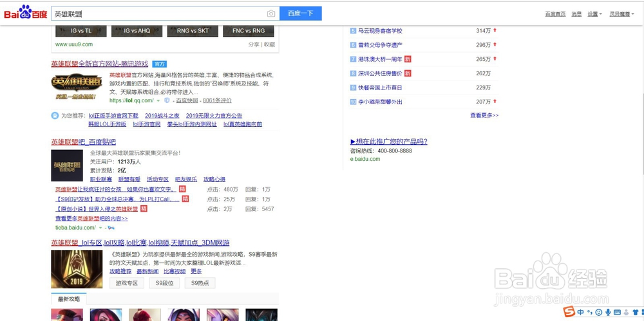
Task: Click the 新 badge next to 港珠澳大桥一周年
Action: 408,59
